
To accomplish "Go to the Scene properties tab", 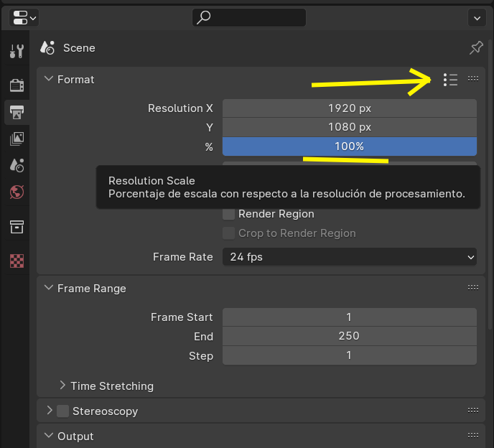I will 17,165.
